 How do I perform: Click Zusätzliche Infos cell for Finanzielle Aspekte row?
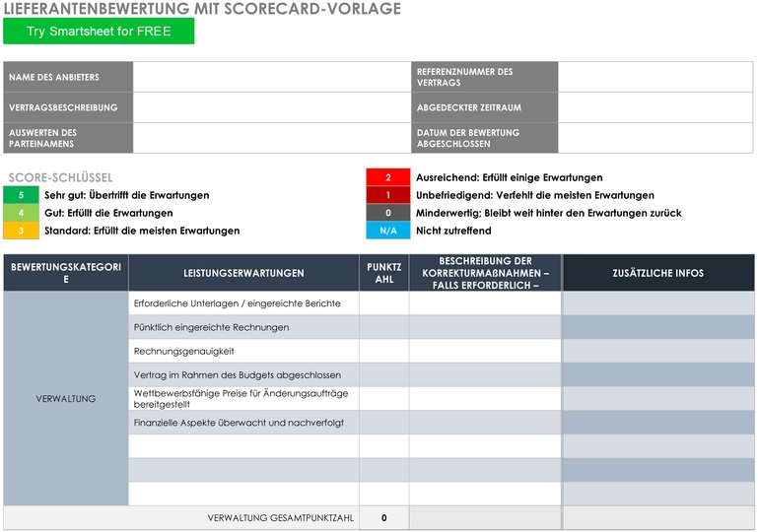click(x=657, y=423)
